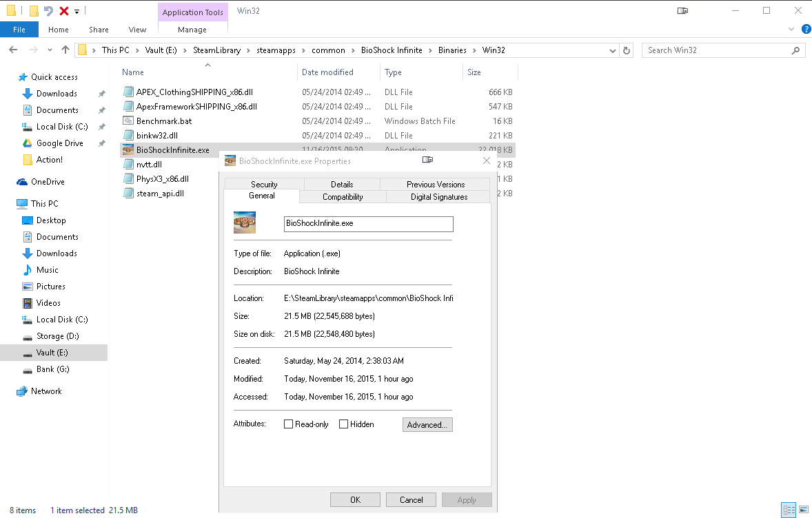This screenshot has height=518, width=812.
Task: Click the red X delete icon in quick access toolbar
Action: coord(63,11)
